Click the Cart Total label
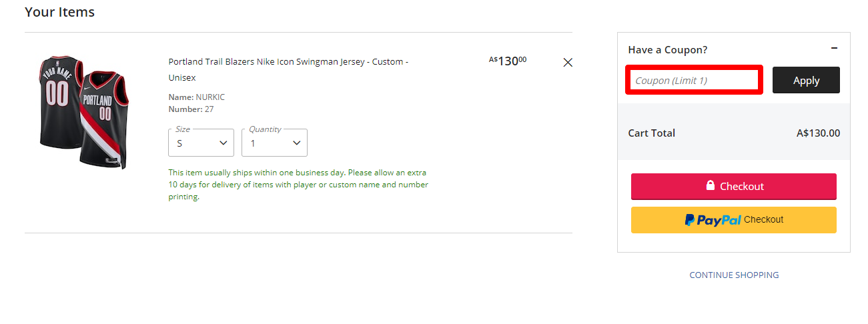868x324 pixels. pos(651,133)
